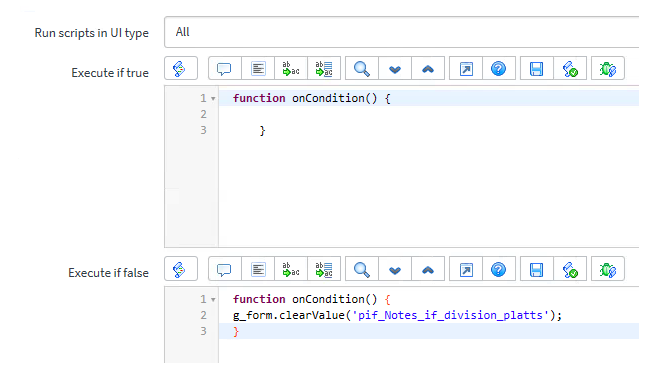
Task: Click function onCondition line in Execute if true editor
Action: pos(312,98)
